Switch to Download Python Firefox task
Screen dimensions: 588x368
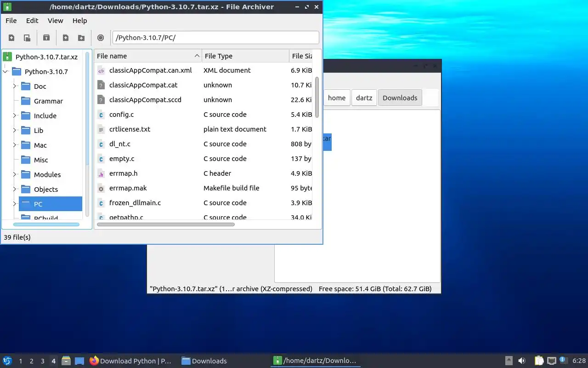pos(131,361)
